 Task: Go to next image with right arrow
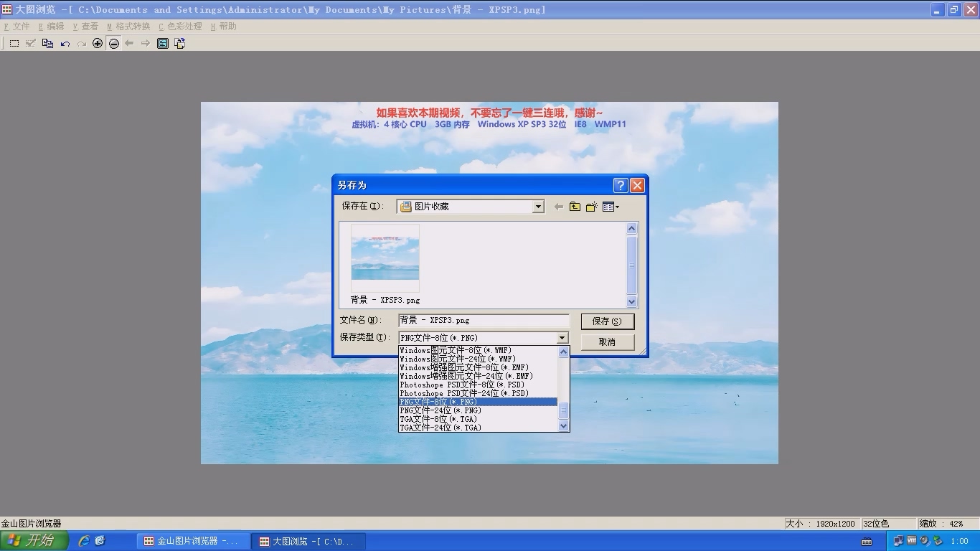[146, 44]
